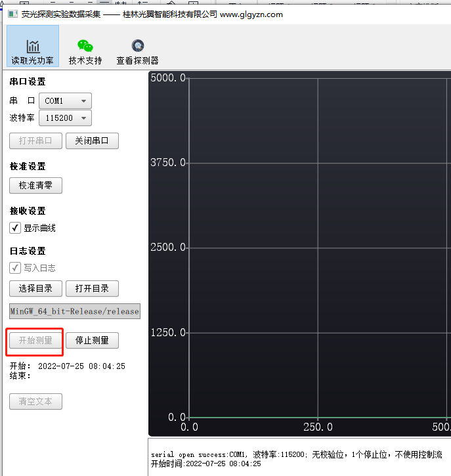Viewport: 451px width, 476px height.
Task: Expand the COM1 serial port dropdown
Action: [65, 101]
